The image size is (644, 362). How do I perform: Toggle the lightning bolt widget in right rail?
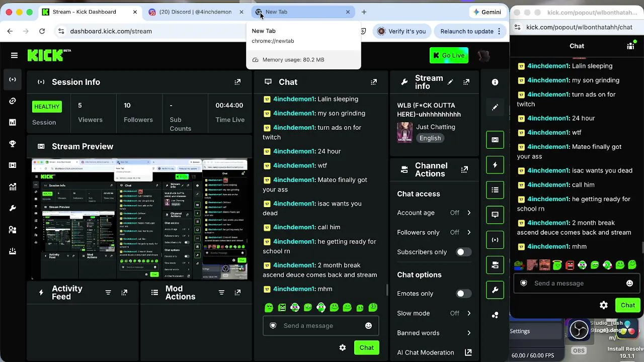[495, 165]
